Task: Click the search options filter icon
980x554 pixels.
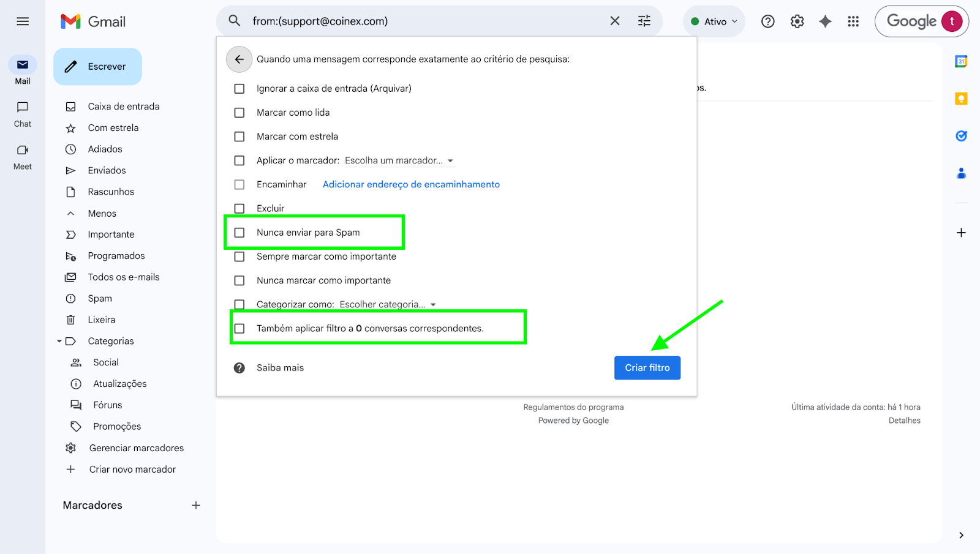Action: coord(644,21)
